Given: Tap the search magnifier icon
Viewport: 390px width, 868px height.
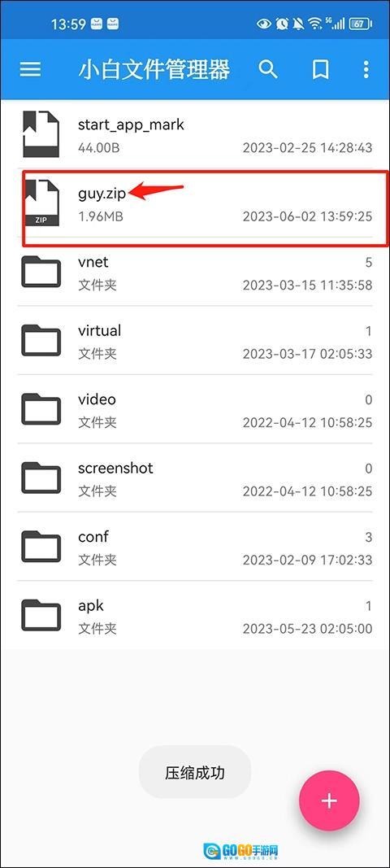Looking at the screenshot, I should [x=268, y=70].
